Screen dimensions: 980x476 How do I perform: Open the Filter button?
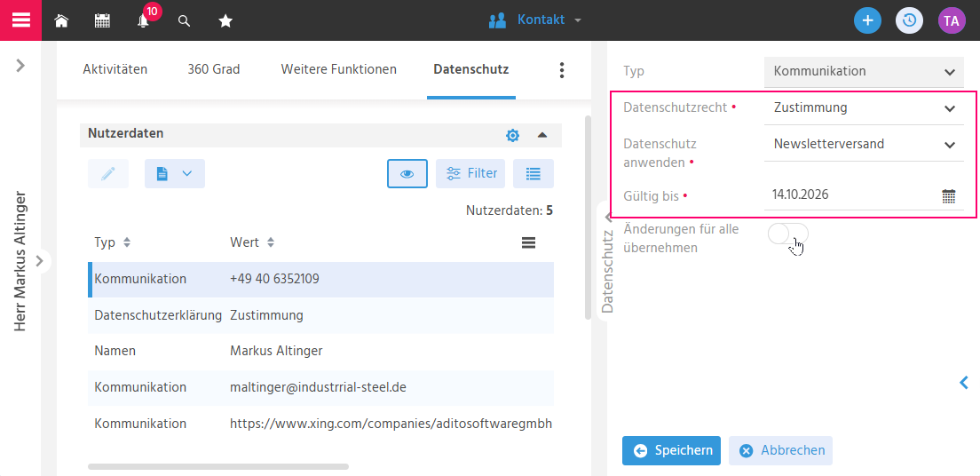point(470,173)
